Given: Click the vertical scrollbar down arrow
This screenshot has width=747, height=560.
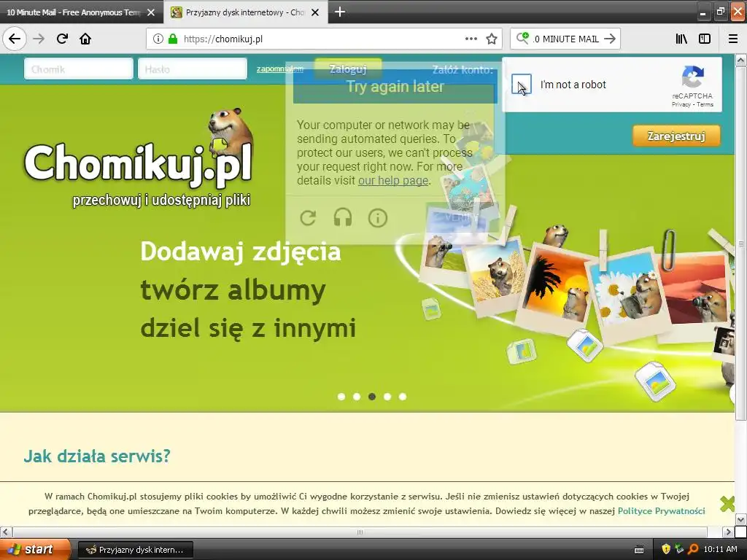Looking at the screenshot, I should tap(741, 519).
